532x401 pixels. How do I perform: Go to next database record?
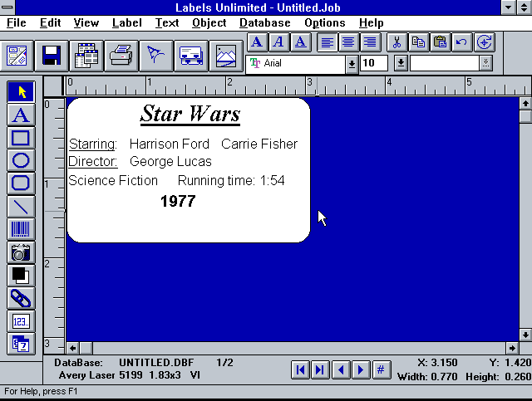pyautogui.click(x=361, y=369)
